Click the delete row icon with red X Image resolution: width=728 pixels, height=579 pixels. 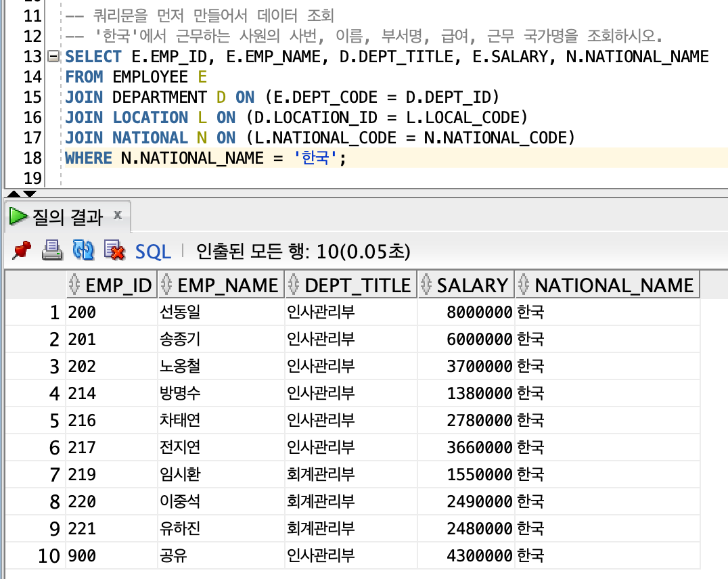coord(114,251)
